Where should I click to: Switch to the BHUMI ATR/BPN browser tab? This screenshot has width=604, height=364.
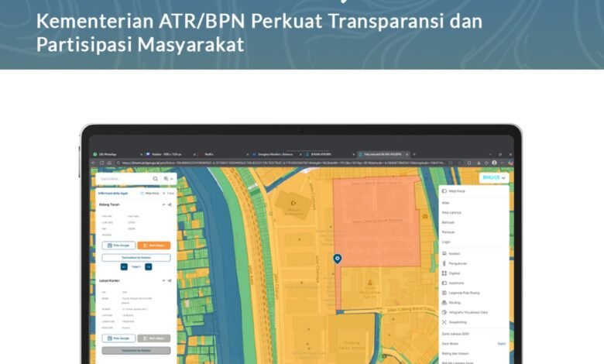point(329,154)
